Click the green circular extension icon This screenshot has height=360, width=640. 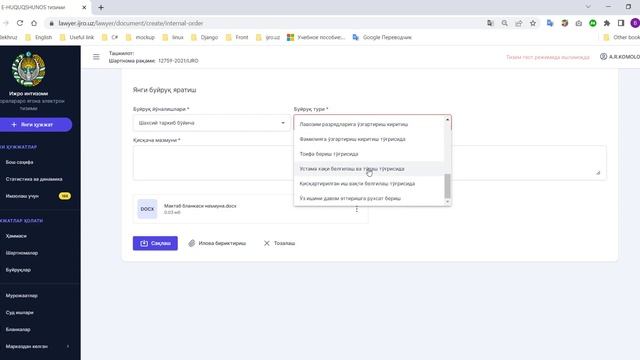tap(593, 23)
